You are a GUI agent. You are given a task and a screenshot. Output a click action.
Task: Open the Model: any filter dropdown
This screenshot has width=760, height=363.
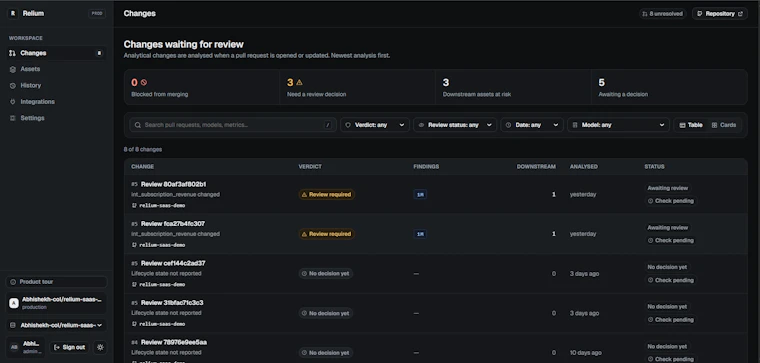618,125
